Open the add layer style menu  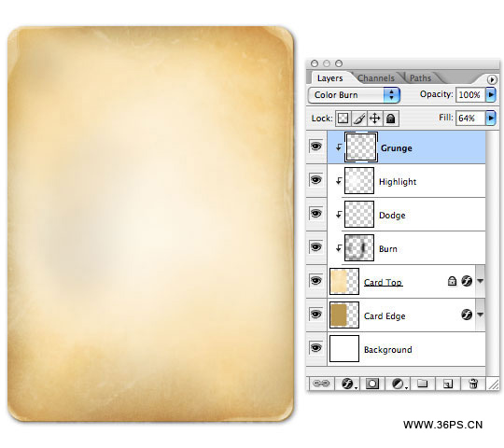click(x=347, y=384)
